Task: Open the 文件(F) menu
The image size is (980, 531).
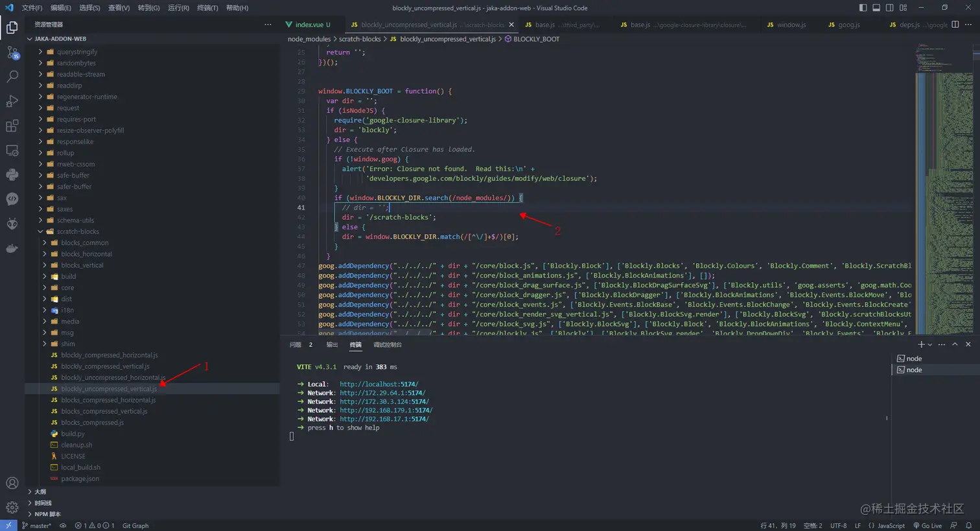Action: pos(32,8)
